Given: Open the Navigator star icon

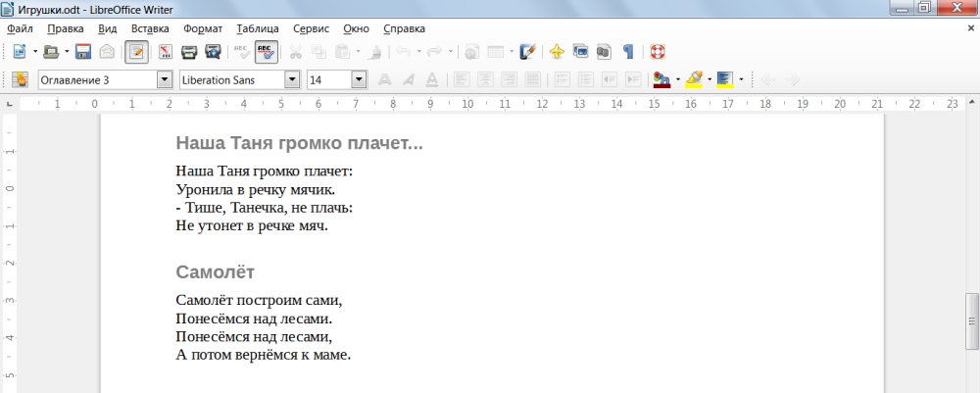Looking at the screenshot, I should tap(557, 52).
